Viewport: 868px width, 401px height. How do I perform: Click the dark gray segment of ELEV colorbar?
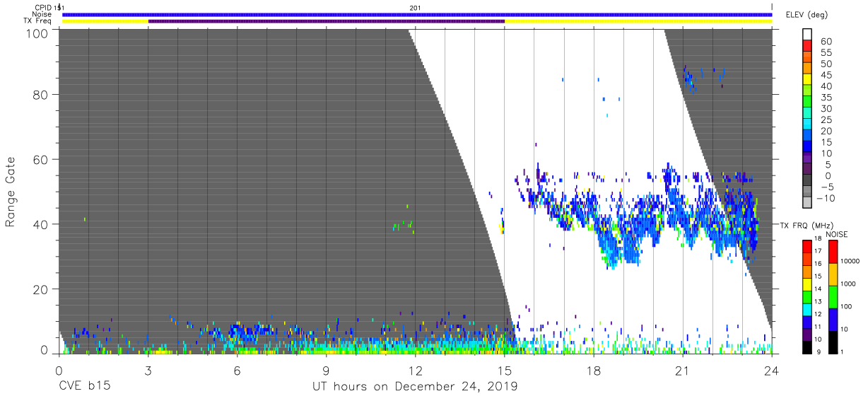807,180
